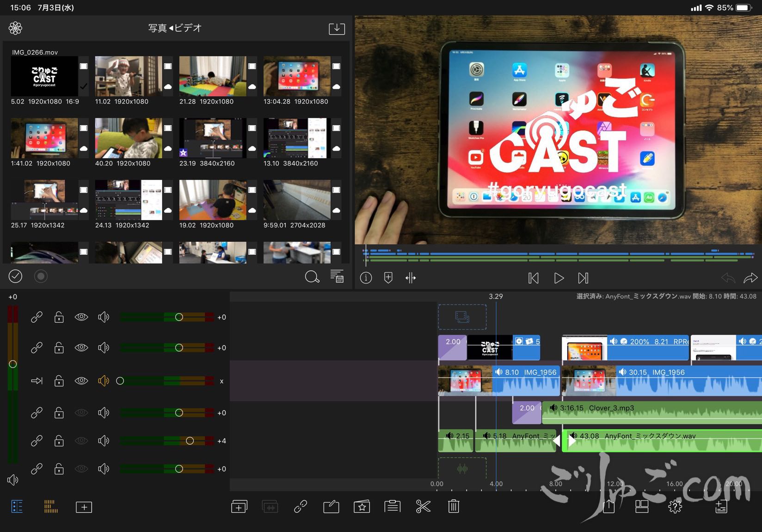Click the scissors split clip icon
762x532 pixels.
(423, 507)
